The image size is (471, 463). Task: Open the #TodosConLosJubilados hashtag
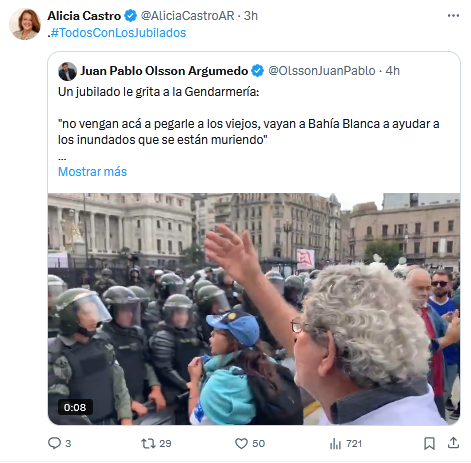(118, 33)
